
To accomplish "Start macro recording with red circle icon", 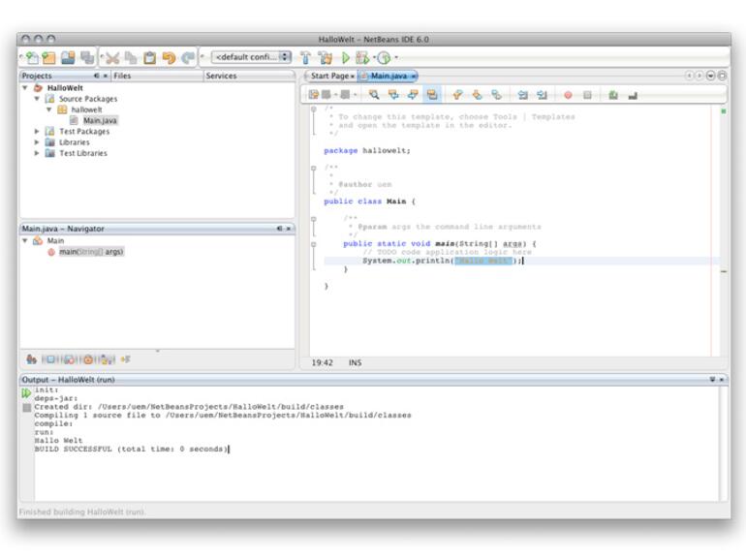I will [x=568, y=95].
